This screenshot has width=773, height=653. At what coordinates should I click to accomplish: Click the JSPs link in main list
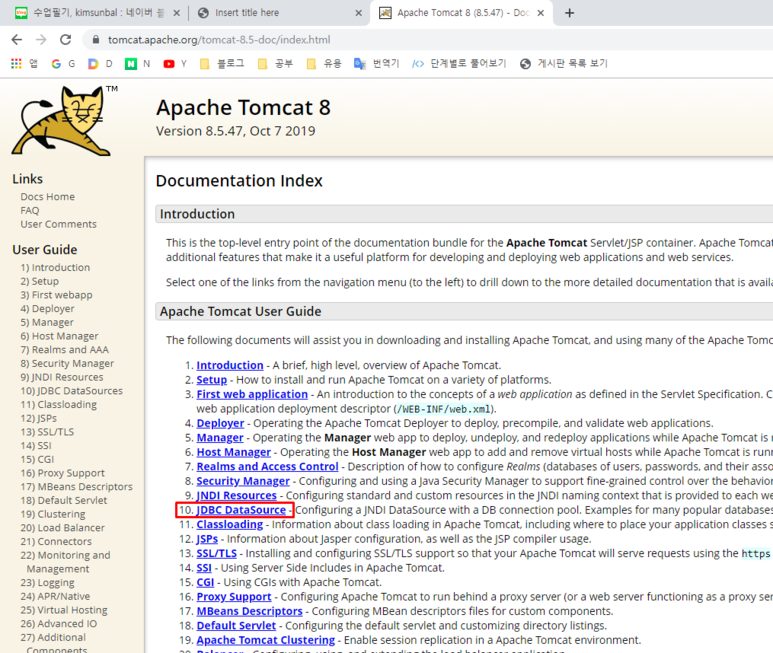click(x=207, y=539)
